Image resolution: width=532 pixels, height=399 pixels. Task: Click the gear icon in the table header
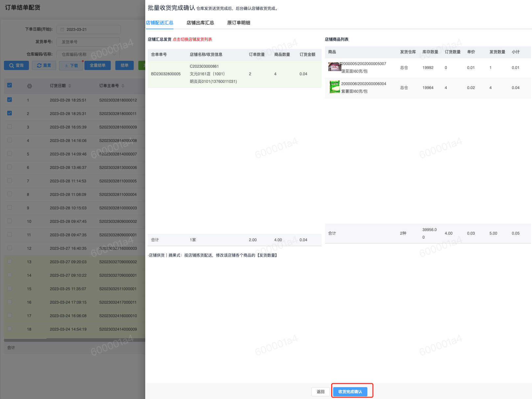pyautogui.click(x=30, y=86)
